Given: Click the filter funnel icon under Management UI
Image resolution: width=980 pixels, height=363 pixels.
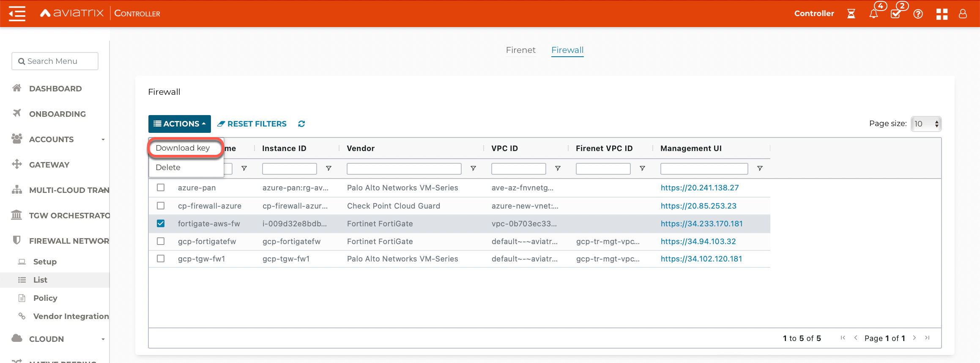Looking at the screenshot, I should (x=760, y=168).
